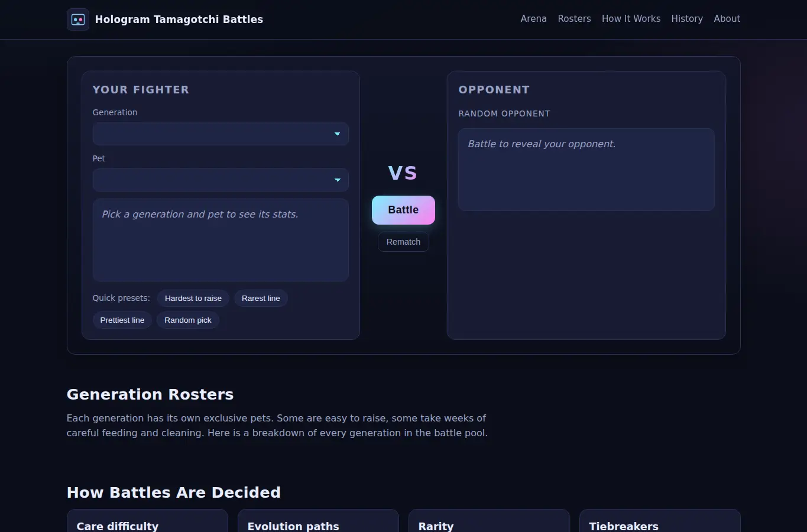
Task: Click the Quick presets label
Action: 121,298
